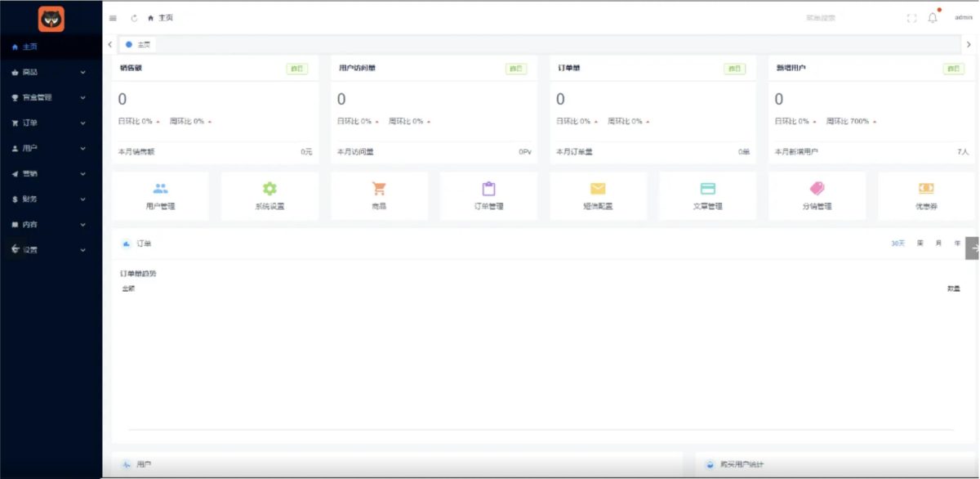Screen dimensions: 980x479
Task: Click the 0Pv monthly visits value
Action: click(x=524, y=152)
